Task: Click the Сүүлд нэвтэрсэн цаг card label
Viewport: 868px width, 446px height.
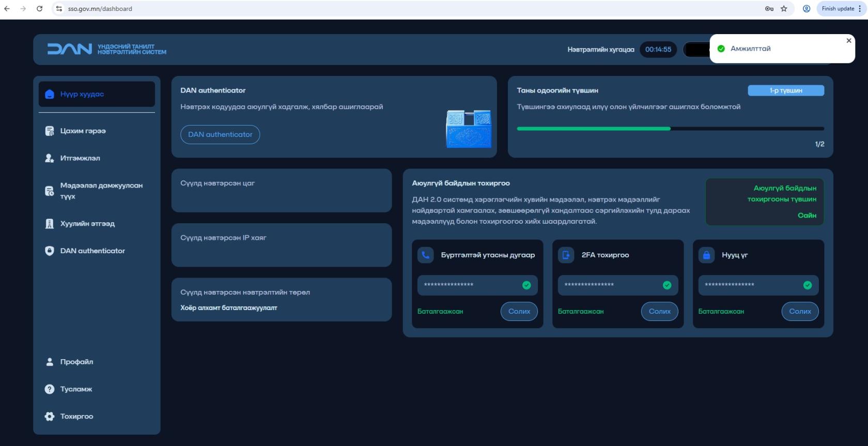Action: point(218,183)
